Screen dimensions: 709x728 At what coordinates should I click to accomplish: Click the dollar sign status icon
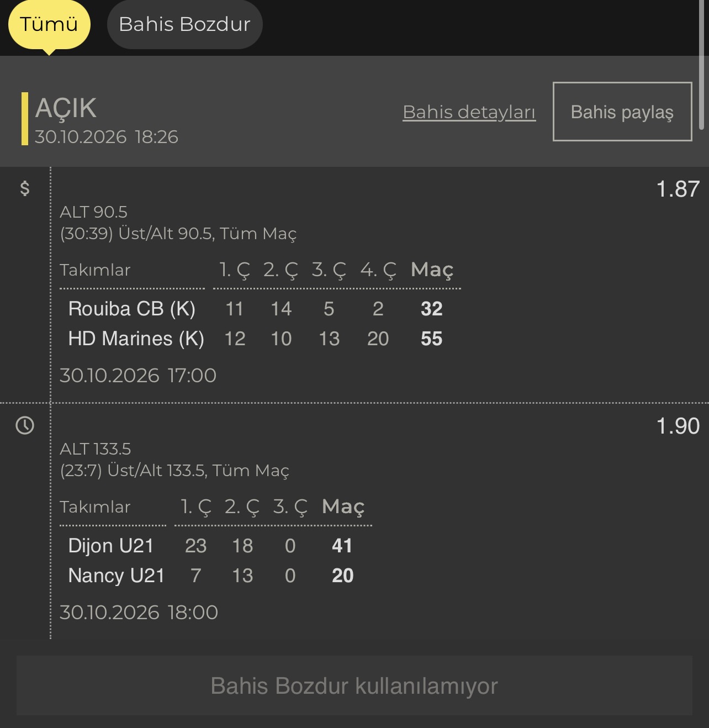[x=25, y=188]
